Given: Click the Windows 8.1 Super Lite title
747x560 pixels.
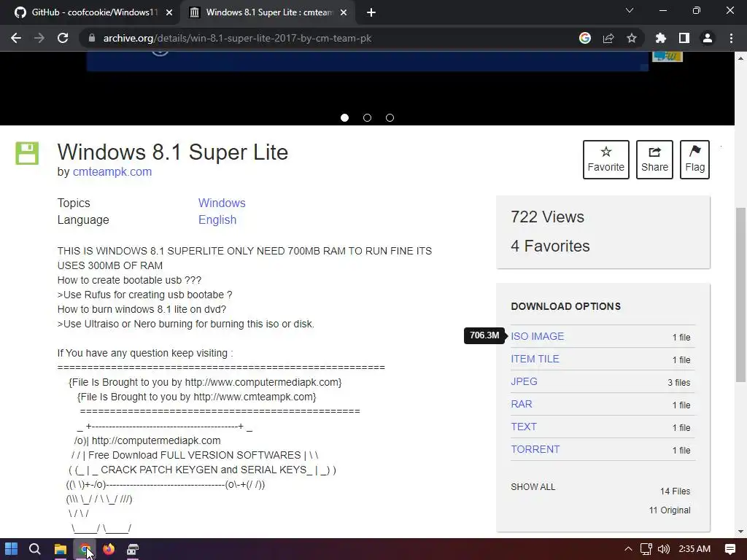Looking at the screenshot, I should 172,152.
